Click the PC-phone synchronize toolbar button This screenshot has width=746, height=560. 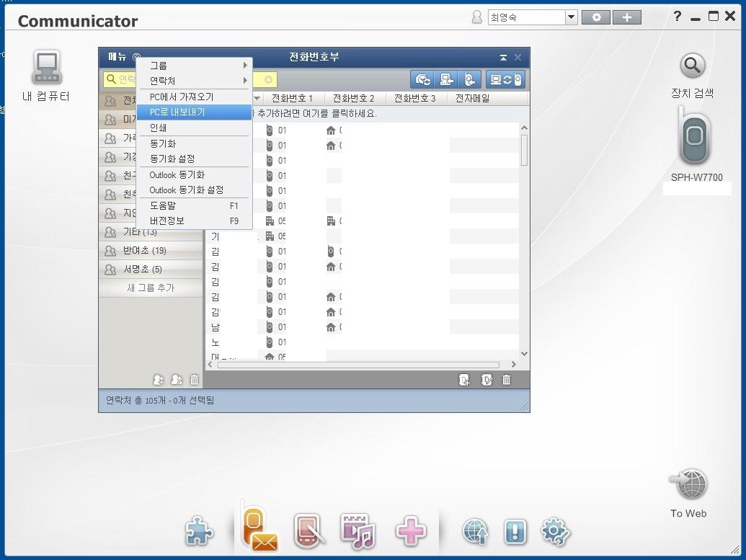(506, 79)
